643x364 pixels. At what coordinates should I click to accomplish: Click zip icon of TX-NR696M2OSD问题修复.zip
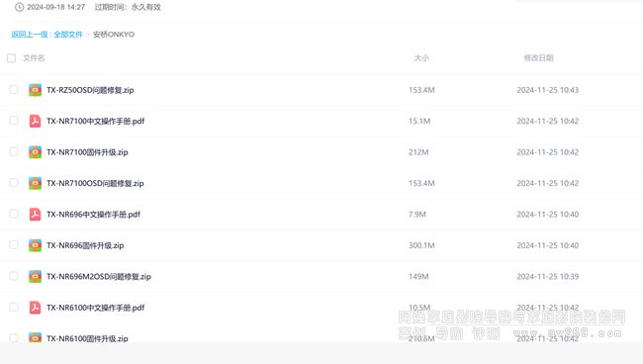tap(35, 276)
